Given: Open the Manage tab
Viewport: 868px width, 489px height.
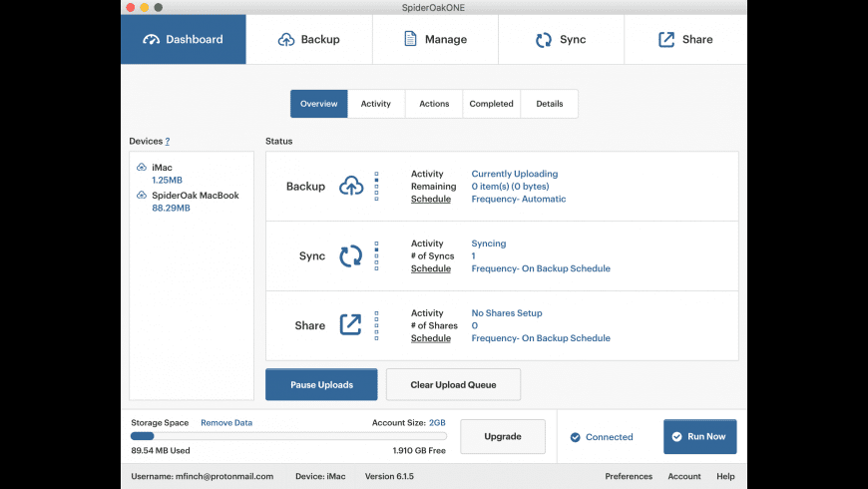Looking at the screenshot, I should click(435, 39).
